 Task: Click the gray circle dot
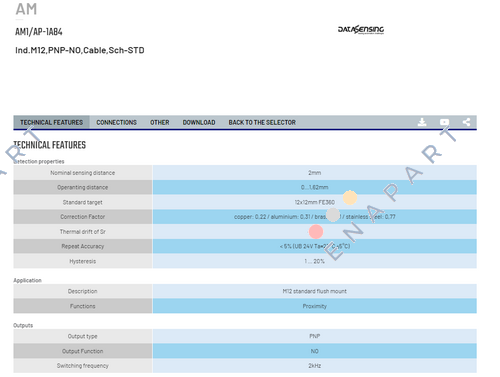pyautogui.click(x=333, y=215)
